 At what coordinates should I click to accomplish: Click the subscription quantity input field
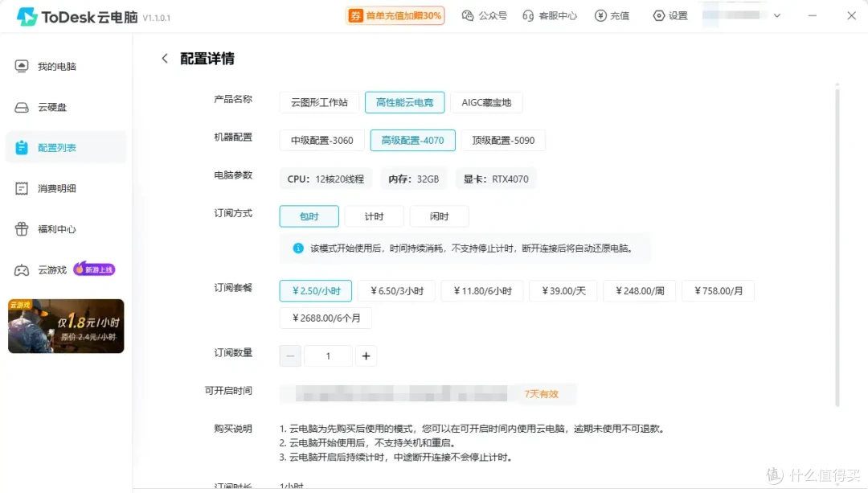tap(328, 355)
